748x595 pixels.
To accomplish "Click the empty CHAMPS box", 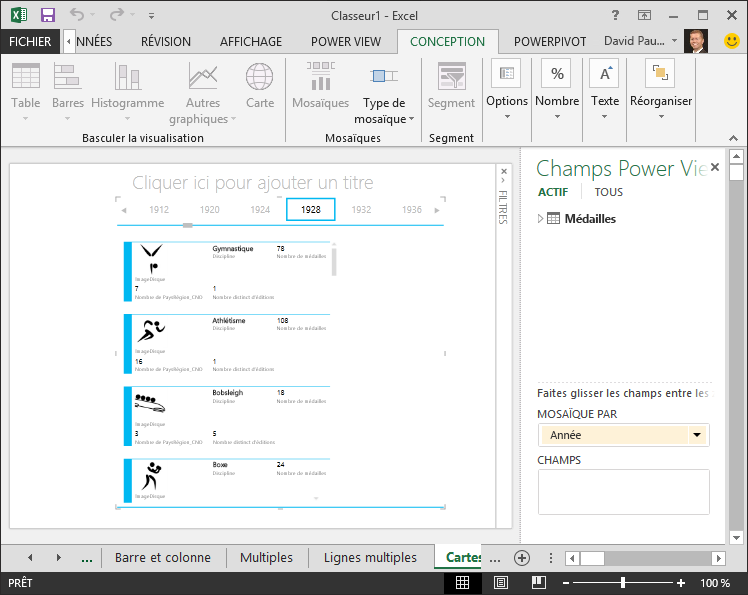I will tap(623, 491).
